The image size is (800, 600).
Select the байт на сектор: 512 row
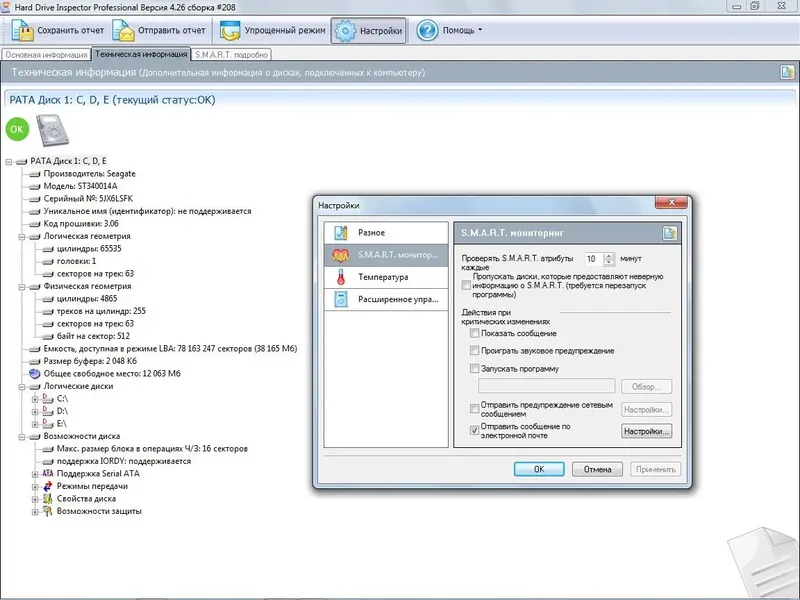(x=93, y=336)
